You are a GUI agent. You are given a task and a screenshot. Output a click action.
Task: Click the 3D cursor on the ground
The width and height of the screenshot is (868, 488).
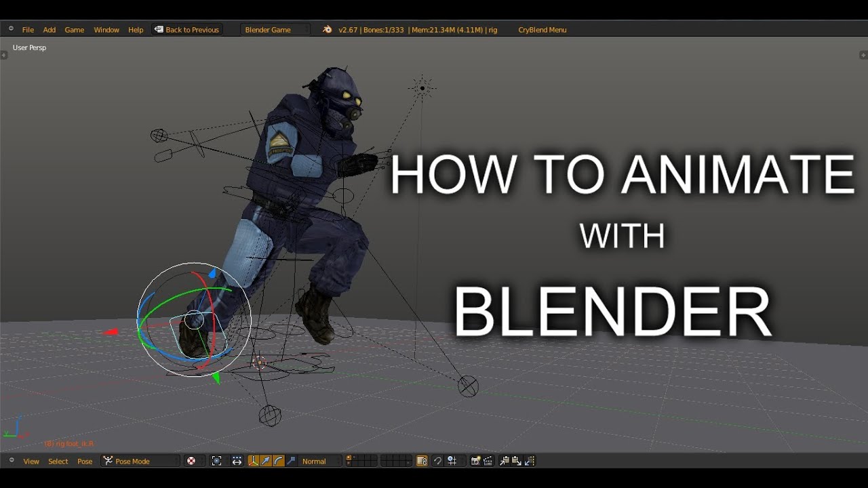[x=260, y=363]
